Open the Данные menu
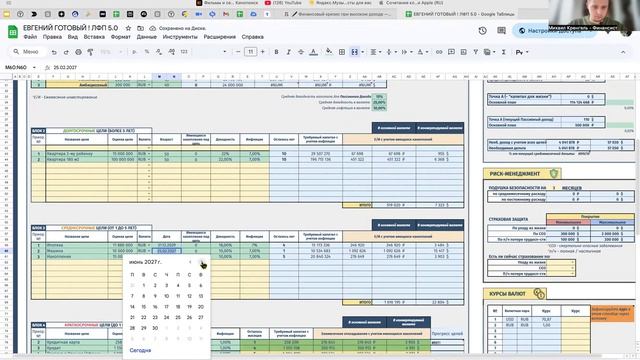 (x=147, y=37)
